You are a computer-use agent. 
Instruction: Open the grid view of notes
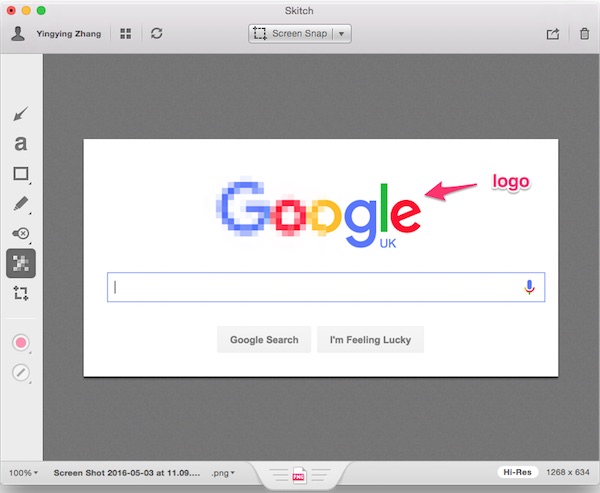pyautogui.click(x=126, y=34)
